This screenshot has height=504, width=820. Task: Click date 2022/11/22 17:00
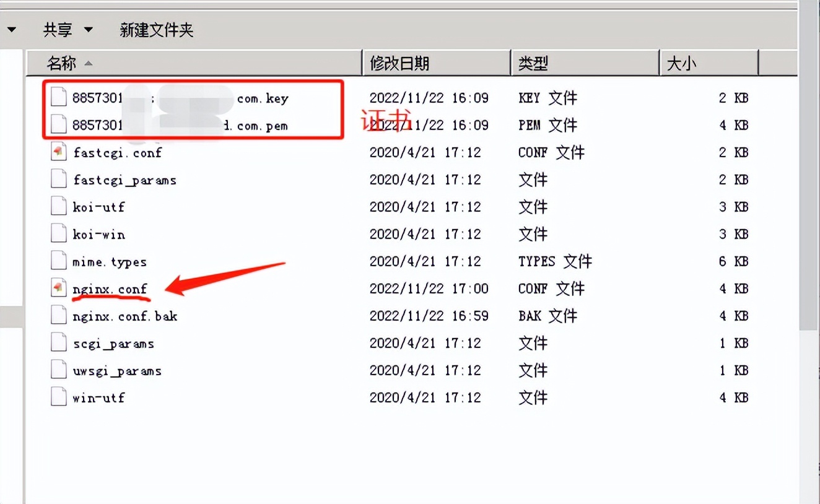[x=429, y=289]
